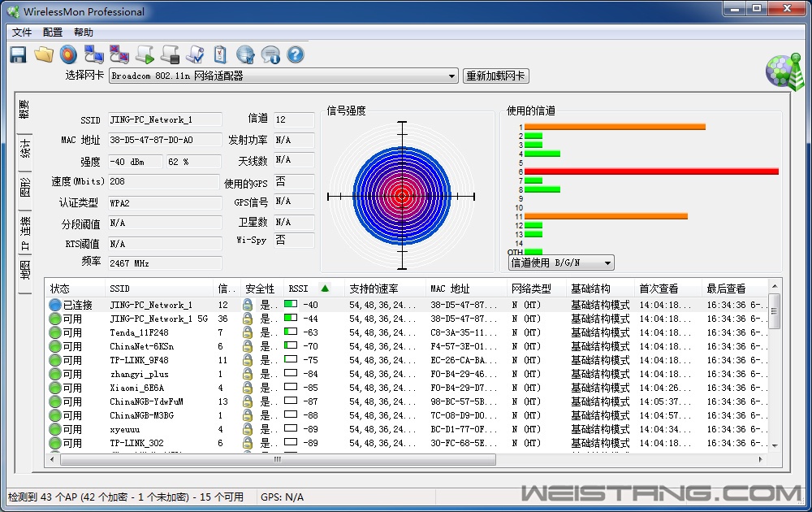Select the ChinaNet-6KSn network name
The image size is (812, 512).
pyautogui.click(x=141, y=346)
